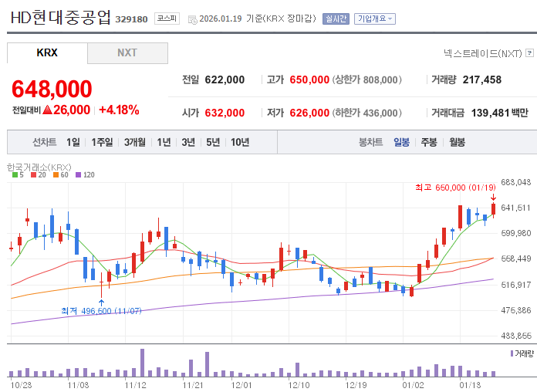Image resolution: width=537 pixels, height=392 pixels.
Task: Click the 최고 650,000 (01/19) chart label
Action: tap(455, 188)
